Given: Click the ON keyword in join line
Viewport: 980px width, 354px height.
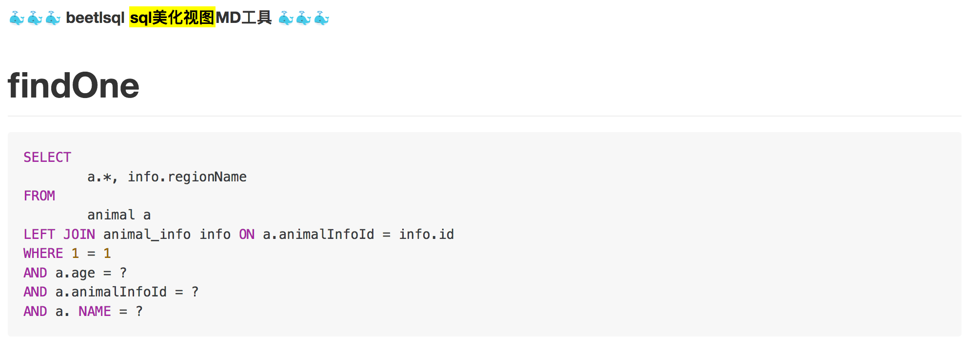Looking at the screenshot, I should click(x=247, y=234).
